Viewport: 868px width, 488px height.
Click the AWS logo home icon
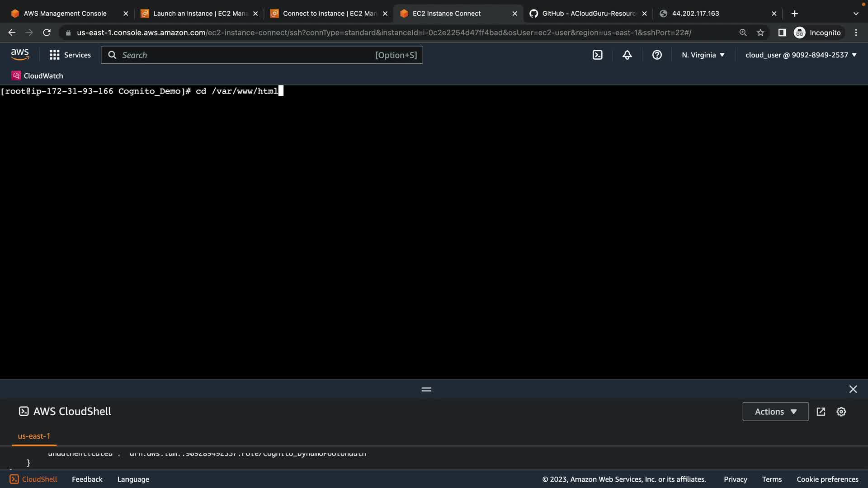pyautogui.click(x=20, y=55)
